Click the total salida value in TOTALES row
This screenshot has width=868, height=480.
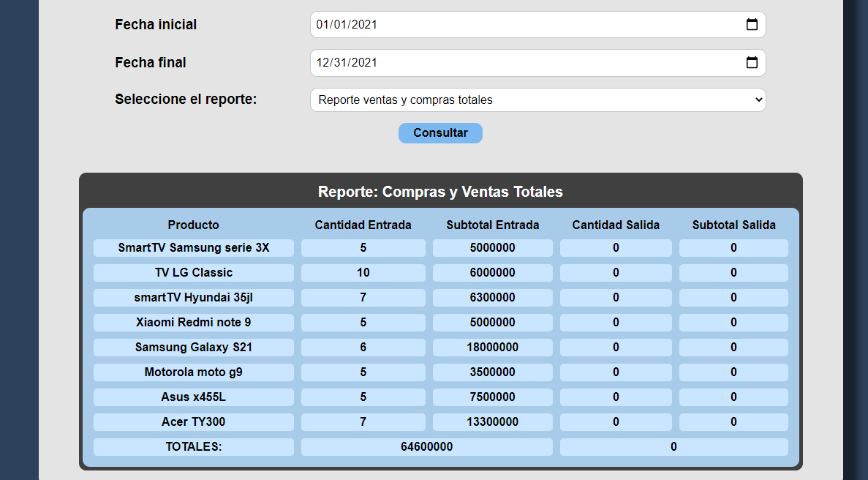673,447
